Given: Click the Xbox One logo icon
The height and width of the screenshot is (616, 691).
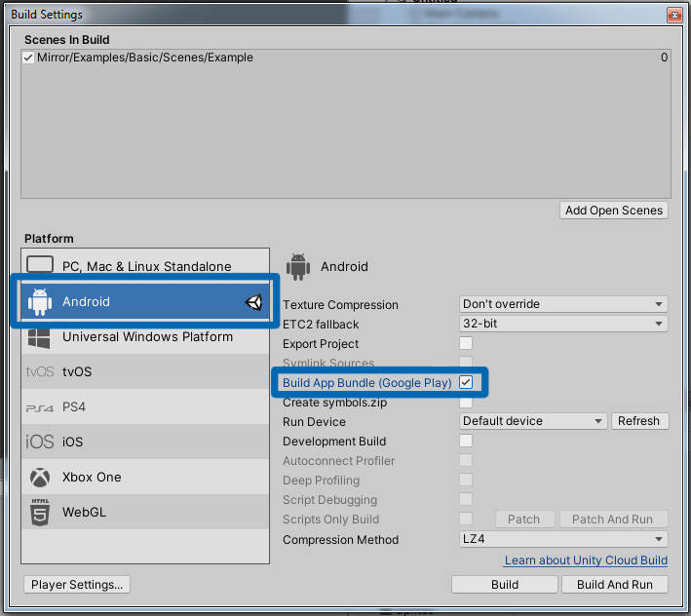Looking at the screenshot, I should click(40, 478).
